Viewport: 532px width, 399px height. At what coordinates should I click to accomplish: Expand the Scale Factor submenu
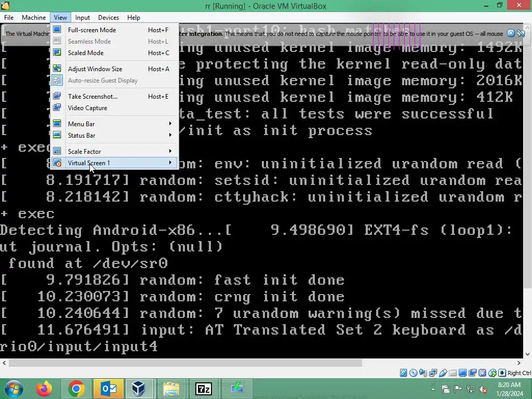tap(114, 151)
